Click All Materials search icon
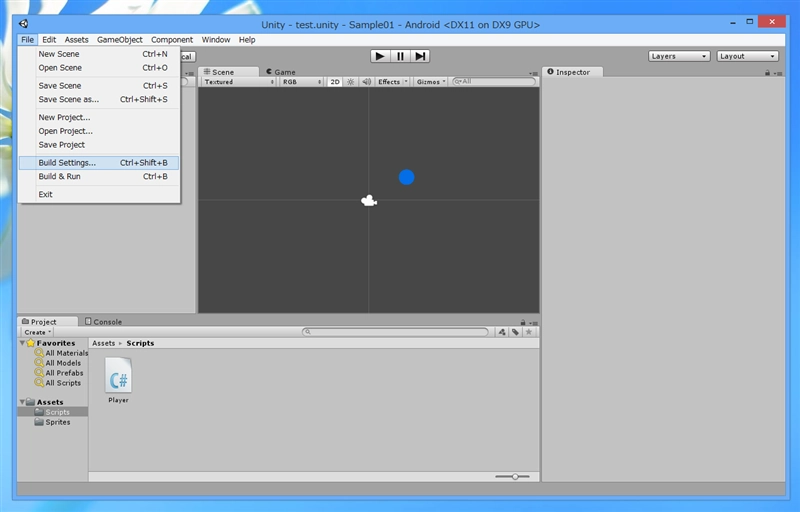This screenshot has width=800, height=512. click(x=39, y=352)
